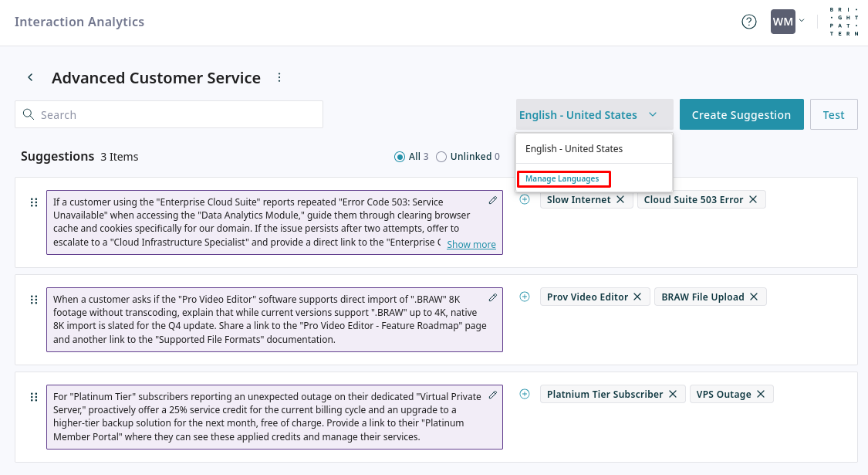This screenshot has width=868, height=475.
Task: Remove the Slow Internet tag
Action: [620, 199]
